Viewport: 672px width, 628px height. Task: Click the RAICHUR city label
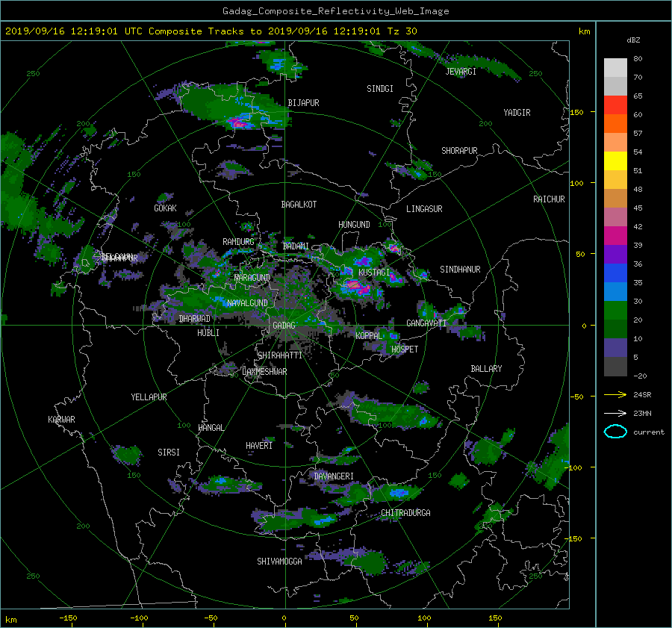(x=549, y=199)
